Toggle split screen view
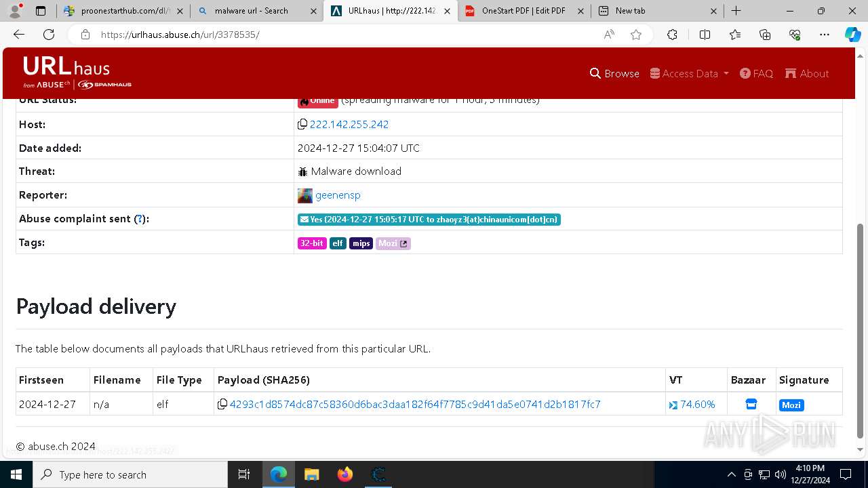Viewport: 868px width, 488px height. [x=705, y=35]
